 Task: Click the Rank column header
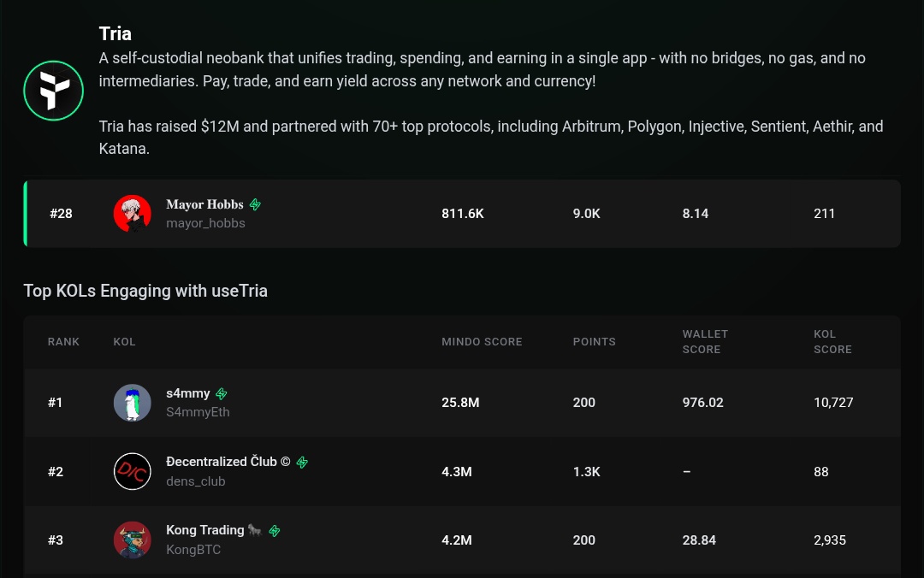pyautogui.click(x=63, y=342)
